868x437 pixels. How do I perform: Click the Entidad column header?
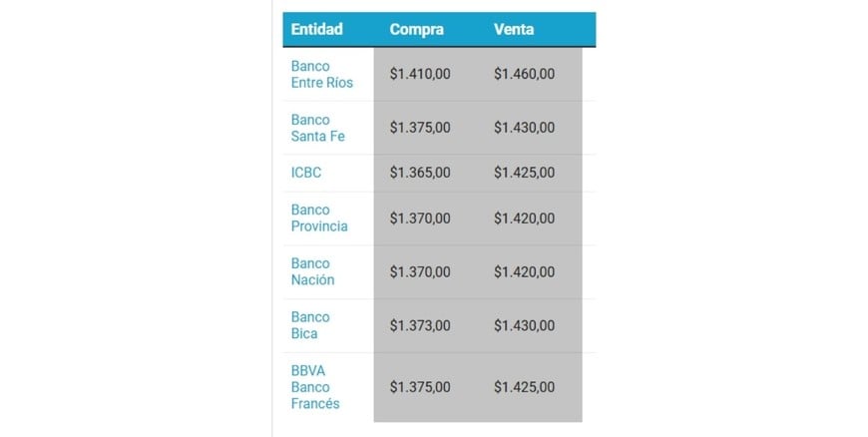coord(316,30)
